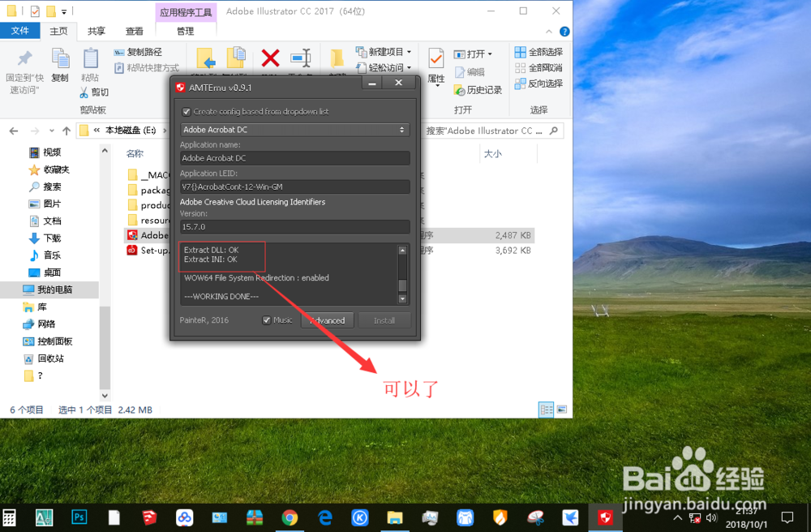
Task: Click the History icon in ribbon
Action: click(x=459, y=90)
